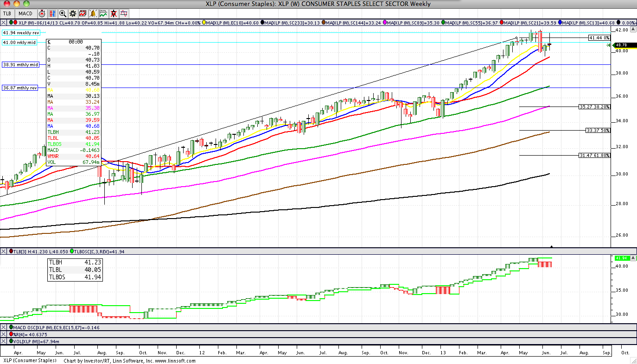The width and height of the screenshot is (637, 364).
Task: Click the green TLBOSC indicator dot
Action: (x=72, y=251)
